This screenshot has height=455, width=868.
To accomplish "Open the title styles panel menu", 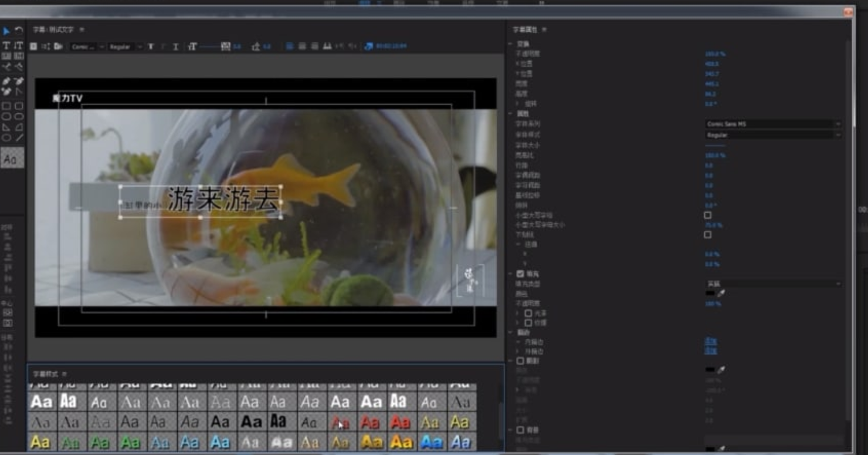I will [x=65, y=374].
